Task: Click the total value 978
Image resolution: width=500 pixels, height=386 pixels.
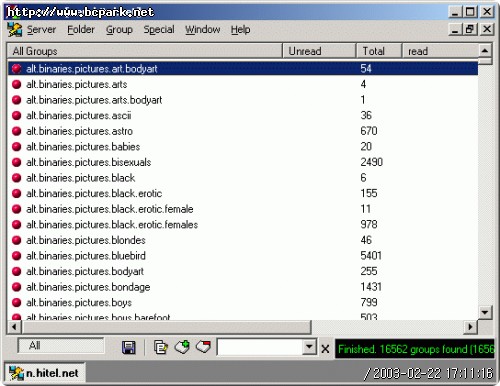Action: [x=369, y=224]
